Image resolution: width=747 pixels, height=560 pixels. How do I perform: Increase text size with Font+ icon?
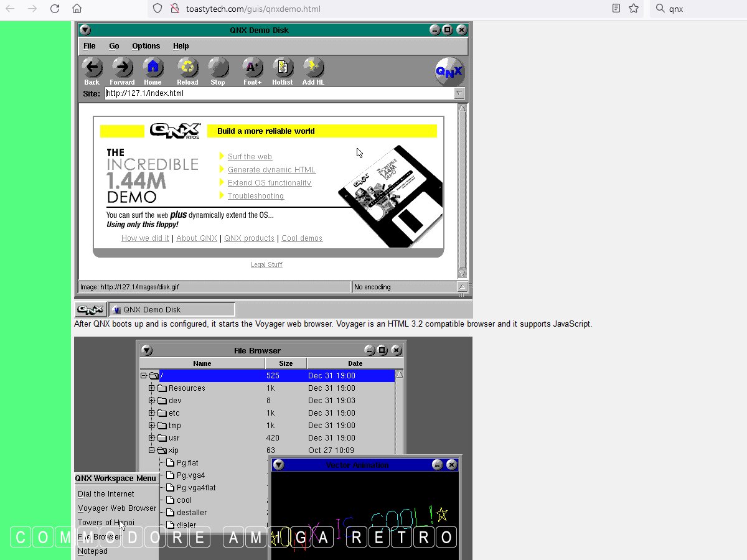[252, 67]
